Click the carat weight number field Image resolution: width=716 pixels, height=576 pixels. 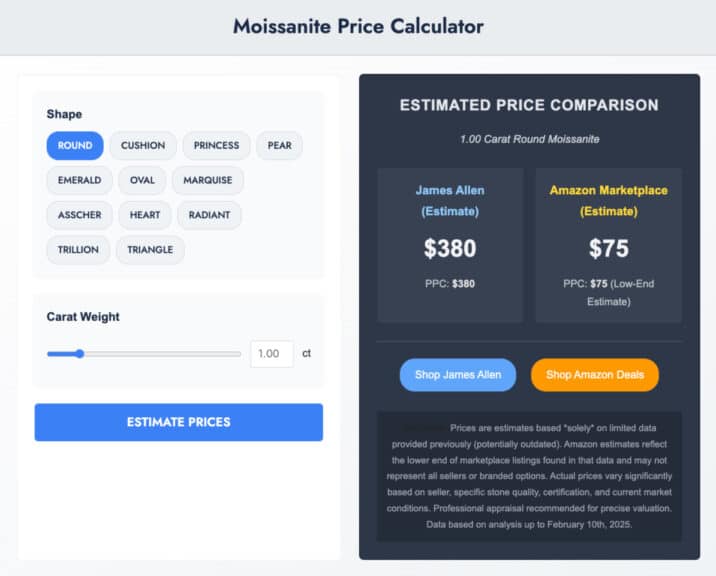tap(271, 354)
